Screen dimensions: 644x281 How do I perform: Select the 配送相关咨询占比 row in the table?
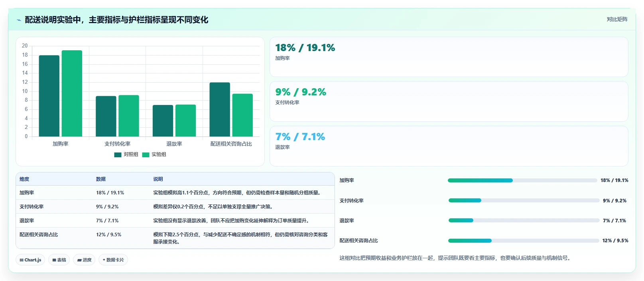tap(175, 238)
